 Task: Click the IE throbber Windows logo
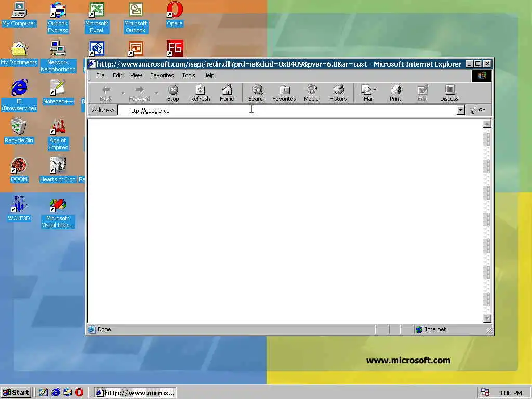pyautogui.click(x=482, y=76)
